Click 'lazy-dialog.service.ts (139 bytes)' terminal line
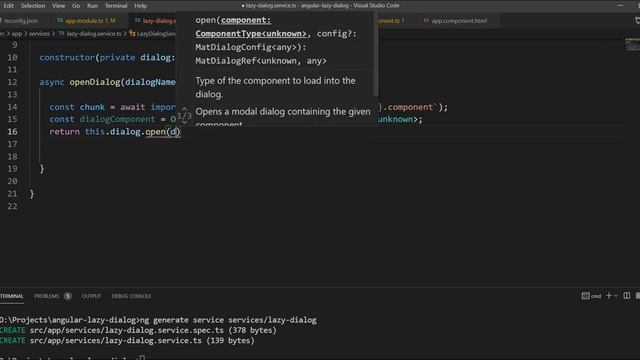 click(x=142, y=341)
